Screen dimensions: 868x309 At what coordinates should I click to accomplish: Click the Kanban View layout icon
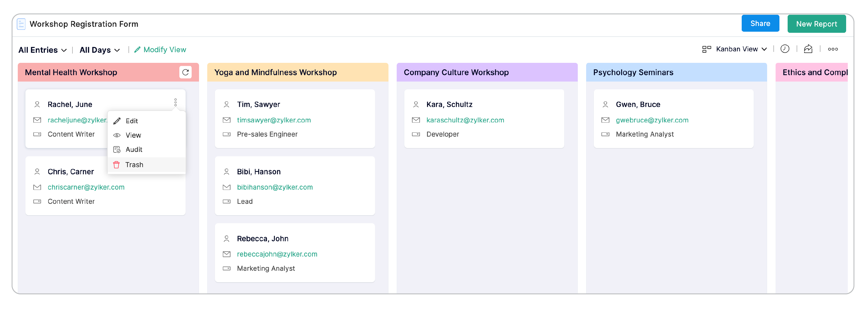[x=706, y=49]
